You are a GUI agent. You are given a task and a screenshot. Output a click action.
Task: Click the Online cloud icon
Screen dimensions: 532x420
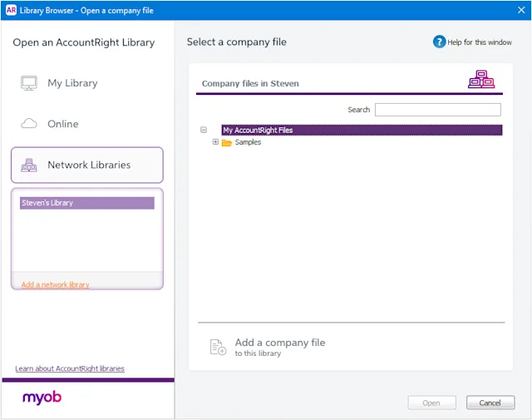pyautogui.click(x=29, y=124)
